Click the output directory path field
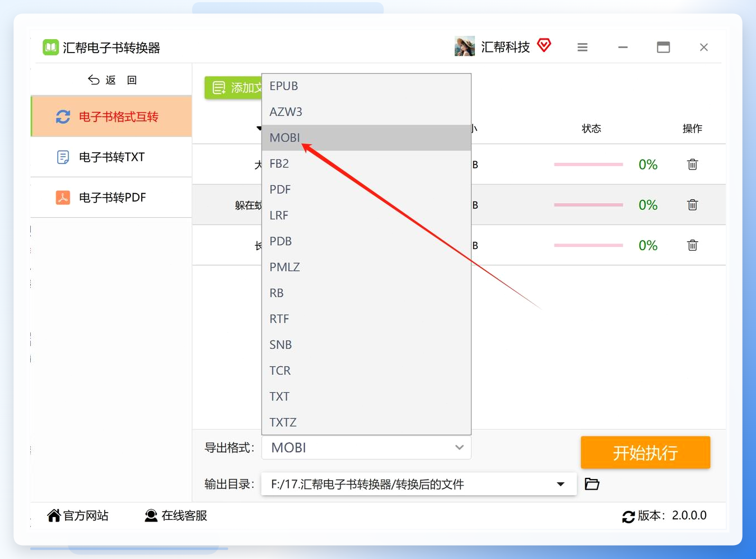This screenshot has width=756, height=559. pos(419,484)
